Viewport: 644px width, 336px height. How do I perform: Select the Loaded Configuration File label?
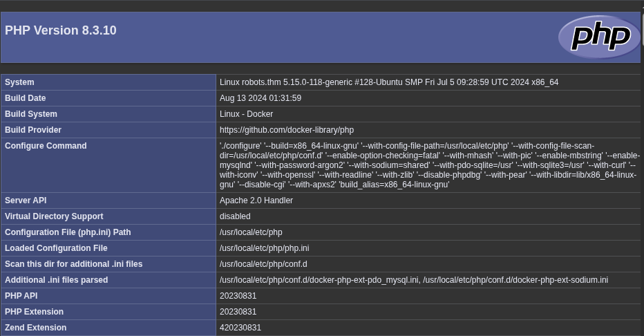pyautogui.click(x=56, y=248)
